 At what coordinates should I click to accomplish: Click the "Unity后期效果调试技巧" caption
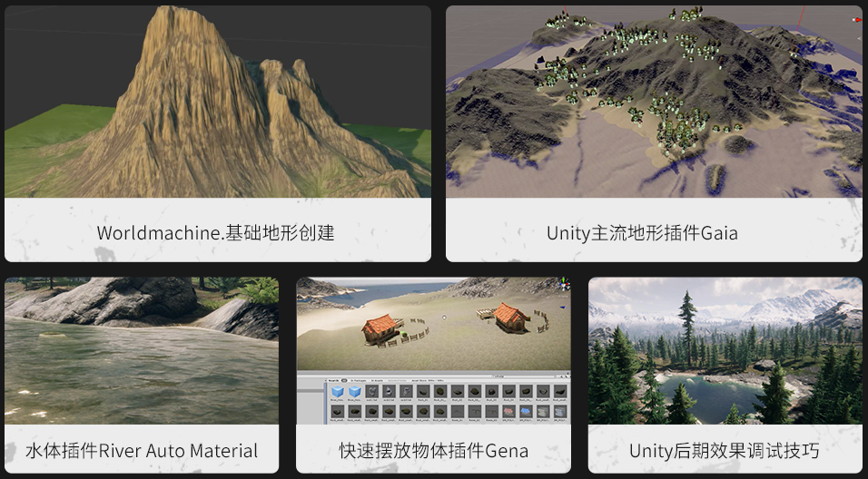[724, 451]
